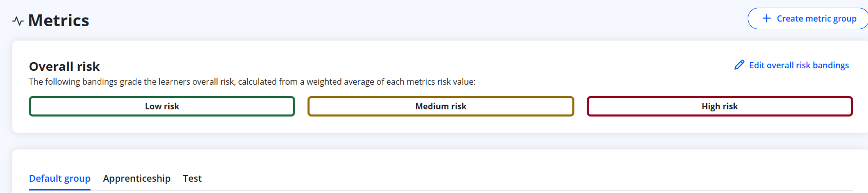Click the Metrics page heading text

(x=59, y=21)
